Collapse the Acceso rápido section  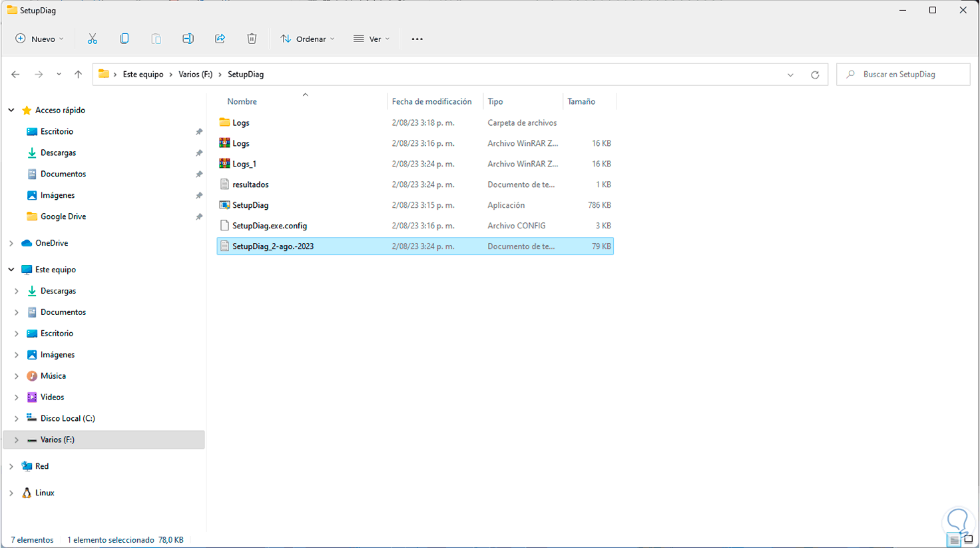pyautogui.click(x=11, y=110)
